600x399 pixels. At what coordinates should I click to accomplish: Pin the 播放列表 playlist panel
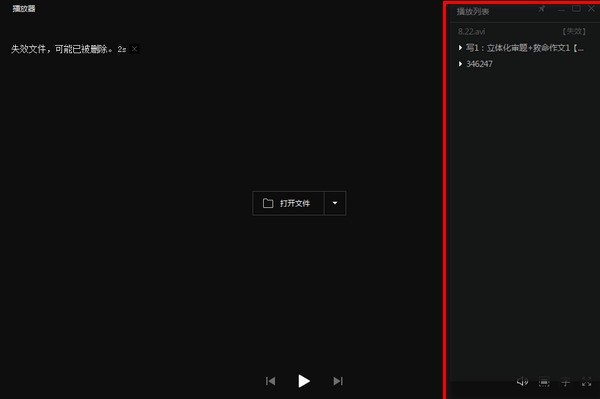(x=542, y=9)
